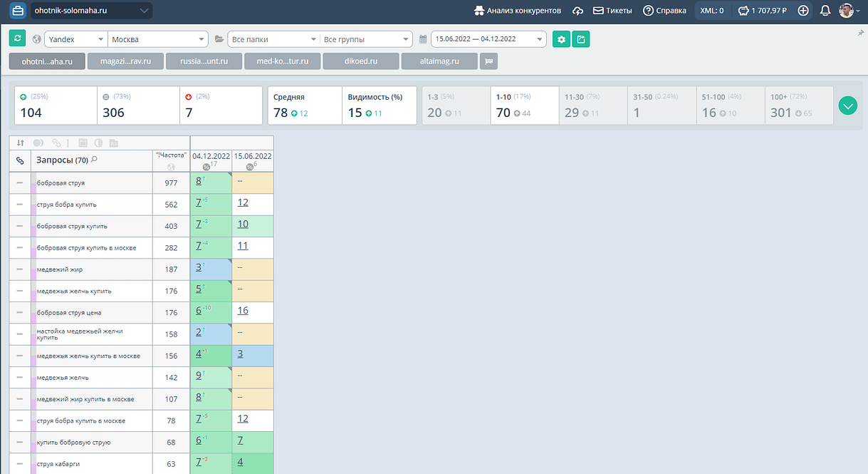Toggle the 1-10 position range filter
868x474 pixels.
tap(524, 105)
